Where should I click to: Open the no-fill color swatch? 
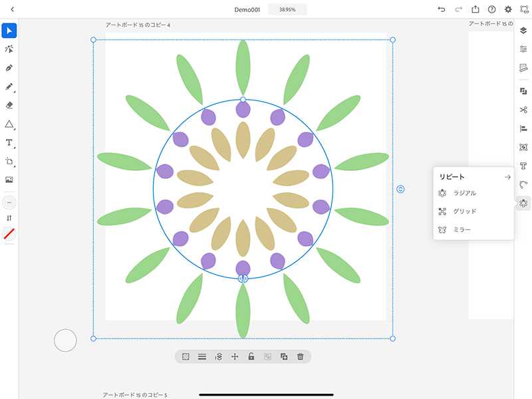tap(9, 233)
